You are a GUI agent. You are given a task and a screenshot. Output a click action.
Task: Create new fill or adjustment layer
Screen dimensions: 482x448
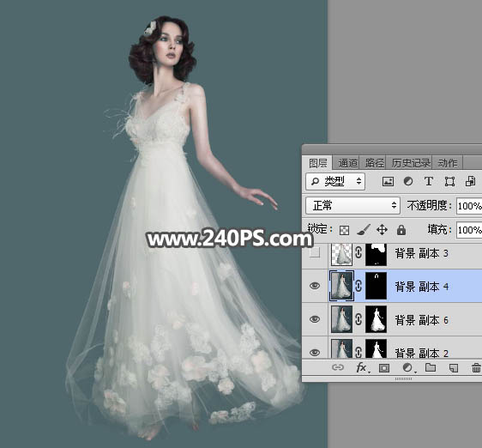408,367
